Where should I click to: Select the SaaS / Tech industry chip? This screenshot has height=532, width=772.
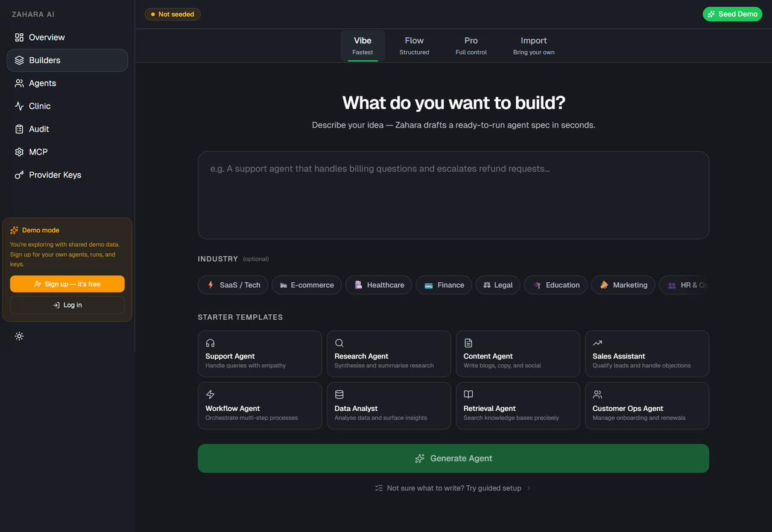(x=233, y=285)
